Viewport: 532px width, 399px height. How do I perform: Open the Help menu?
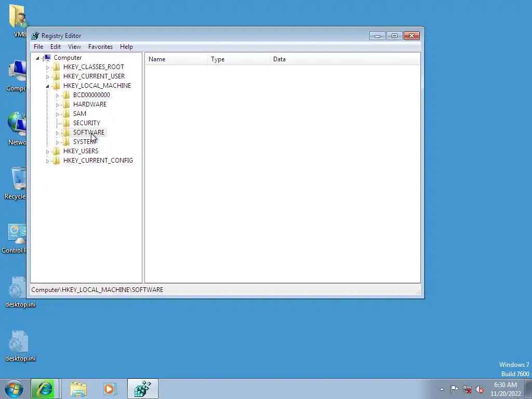[x=126, y=47]
